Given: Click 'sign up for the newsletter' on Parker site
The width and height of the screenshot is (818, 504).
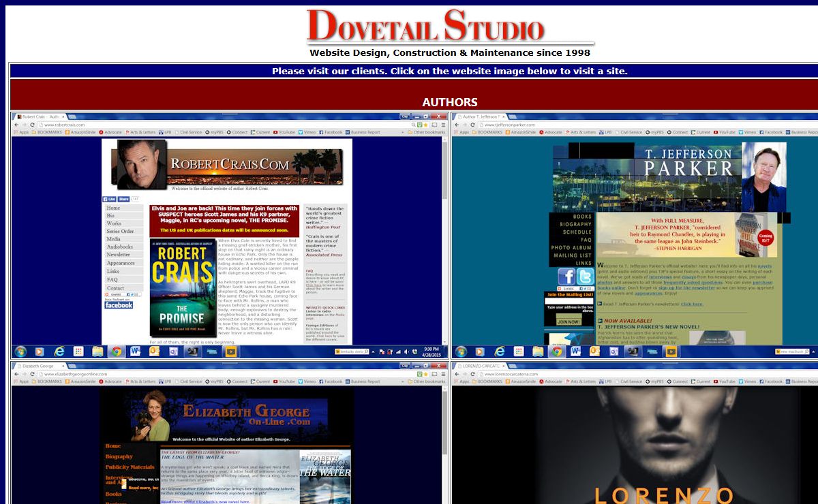Looking at the screenshot, I should (686, 287).
